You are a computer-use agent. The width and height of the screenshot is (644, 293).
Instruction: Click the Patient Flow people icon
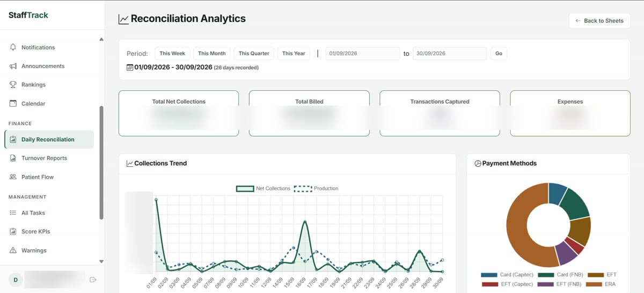pyautogui.click(x=13, y=177)
